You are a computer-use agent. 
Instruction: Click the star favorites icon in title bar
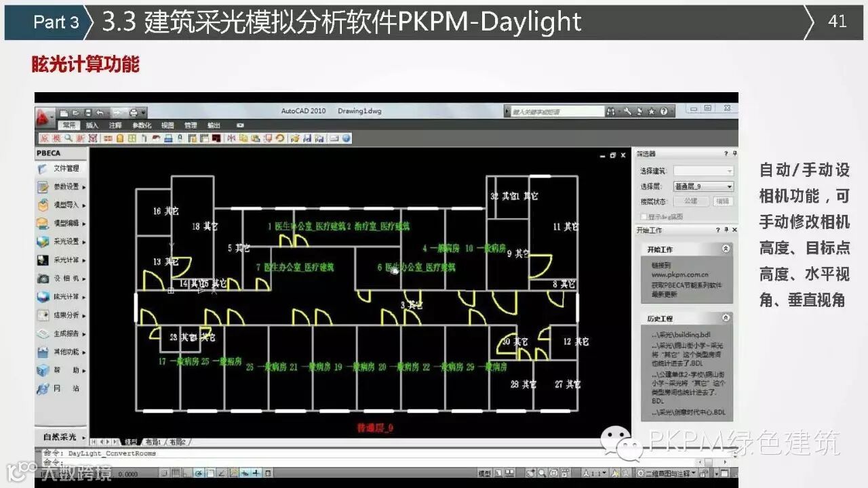tap(652, 111)
